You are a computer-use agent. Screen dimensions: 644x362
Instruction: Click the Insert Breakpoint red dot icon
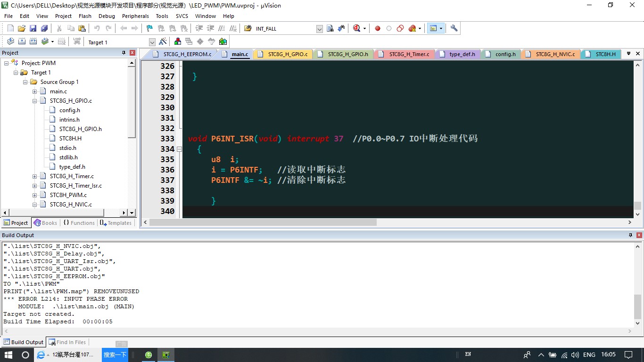click(x=377, y=28)
